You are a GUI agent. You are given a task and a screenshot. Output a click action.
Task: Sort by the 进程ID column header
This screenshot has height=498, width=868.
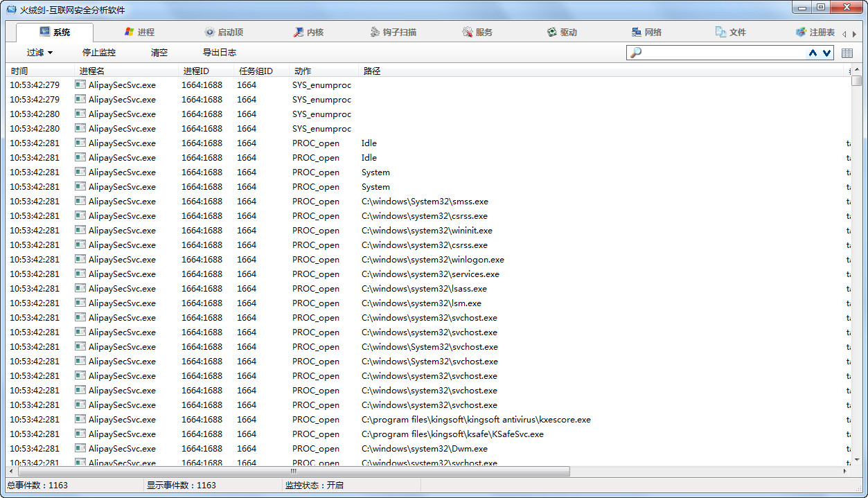coord(206,71)
